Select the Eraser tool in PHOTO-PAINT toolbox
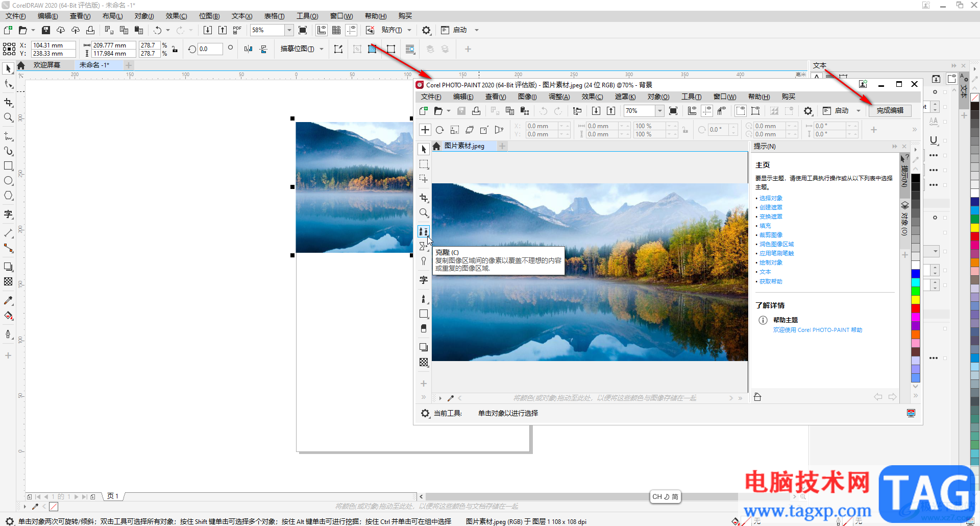Image resolution: width=980 pixels, height=526 pixels. pyautogui.click(x=424, y=328)
